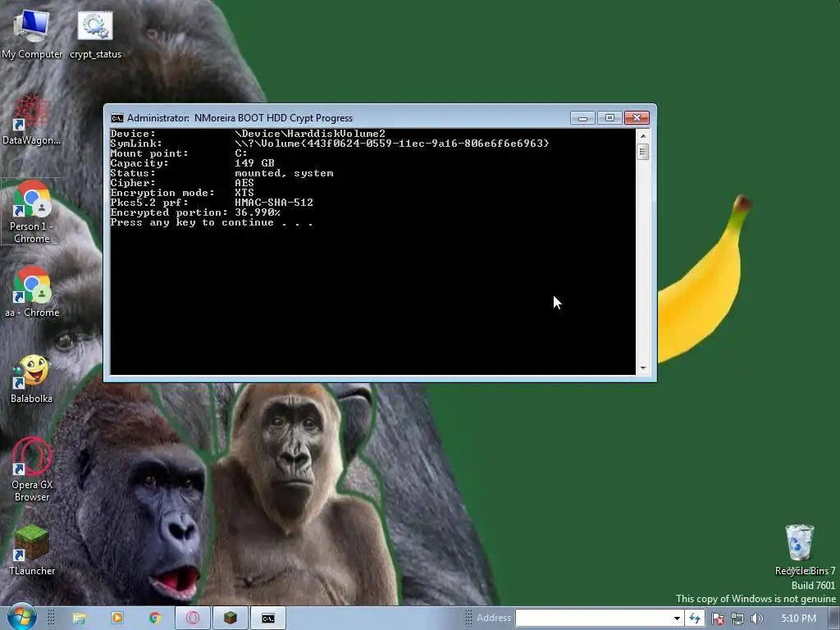Screen dimensions: 840x630
Task: Click the '149 GB' capacity value
Action: [254, 163]
